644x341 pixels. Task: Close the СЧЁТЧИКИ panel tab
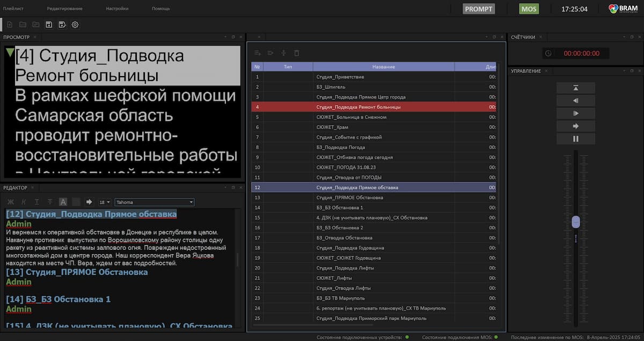[540, 37]
